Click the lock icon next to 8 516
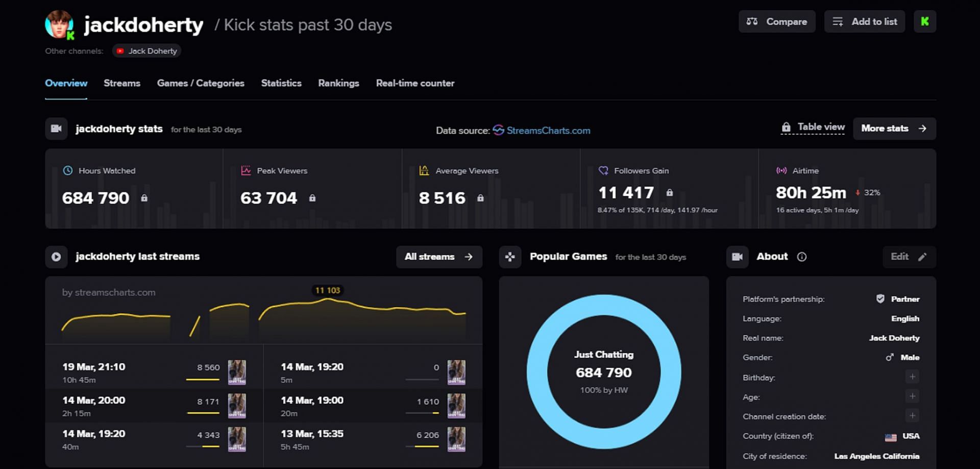Image resolution: width=980 pixels, height=469 pixels. point(480,198)
